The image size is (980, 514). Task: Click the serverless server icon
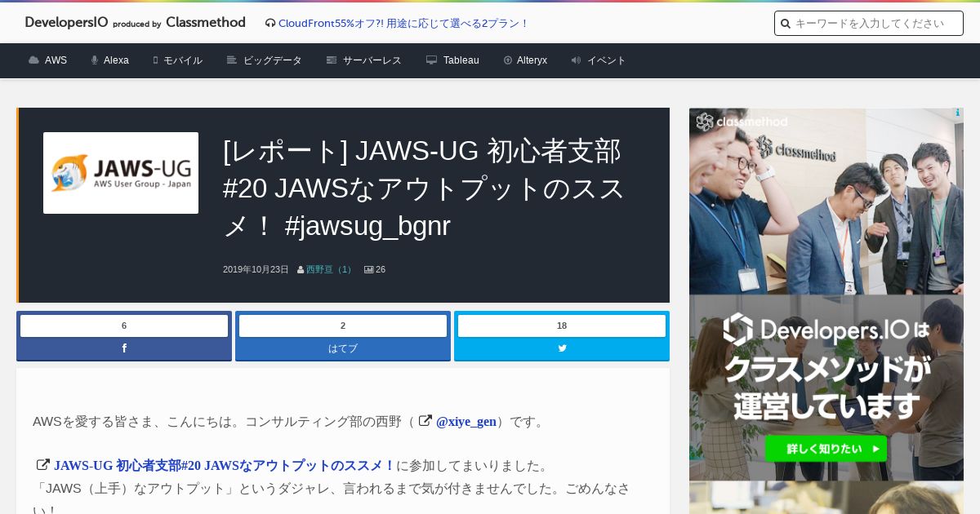[332, 60]
